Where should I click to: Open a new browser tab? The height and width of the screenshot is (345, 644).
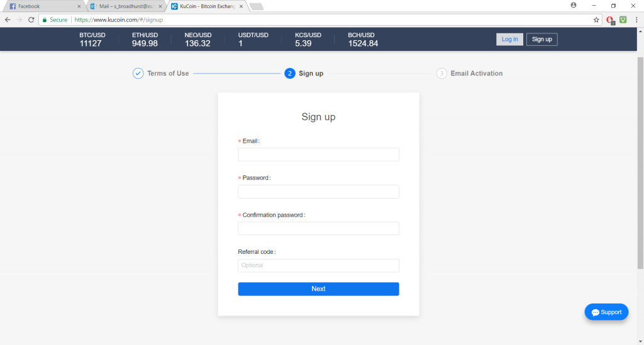[x=257, y=6]
